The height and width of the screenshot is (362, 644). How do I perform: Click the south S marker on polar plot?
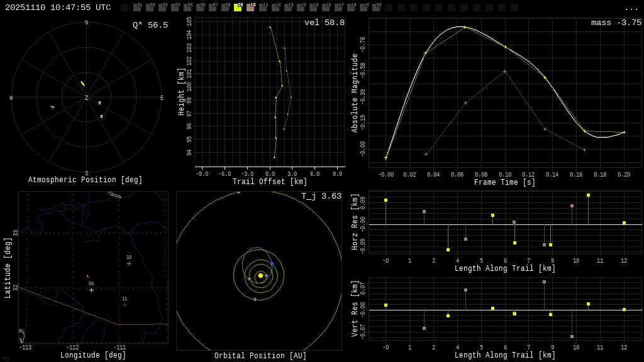point(87,173)
